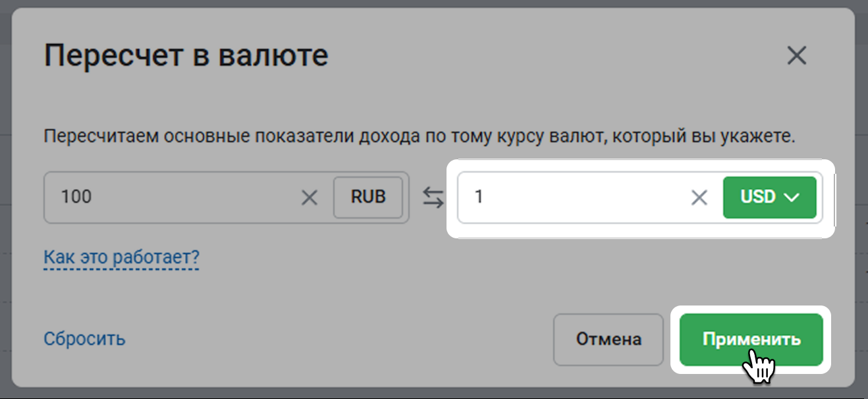Select the USD label in the green selector

pyautogui.click(x=757, y=198)
